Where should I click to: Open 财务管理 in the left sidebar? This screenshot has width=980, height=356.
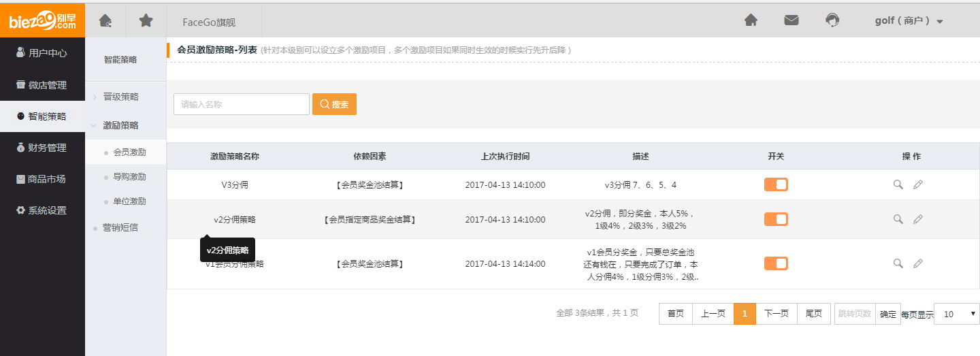click(x=42, y=148)
